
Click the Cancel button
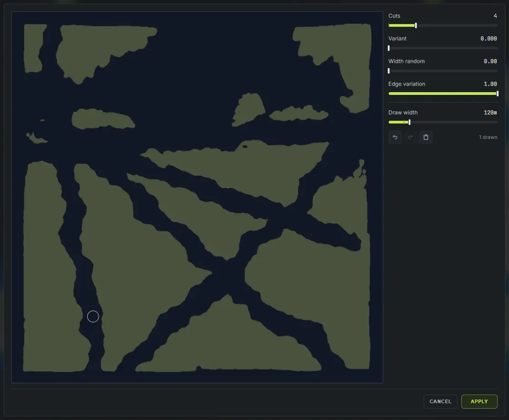point(440,401)
